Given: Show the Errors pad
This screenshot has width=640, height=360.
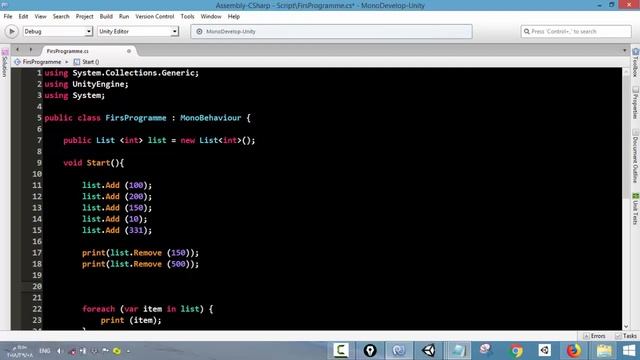Looking at the screenshot, I should click(594, 336).
